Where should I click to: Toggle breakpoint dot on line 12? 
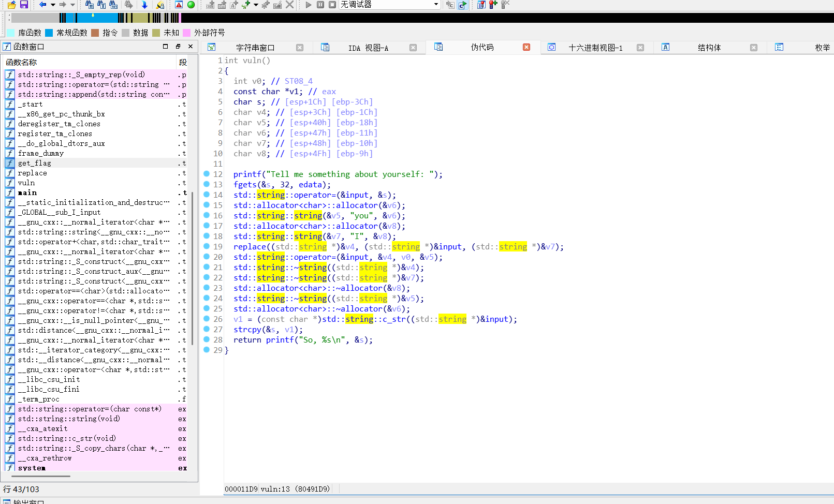coord(207,174)
